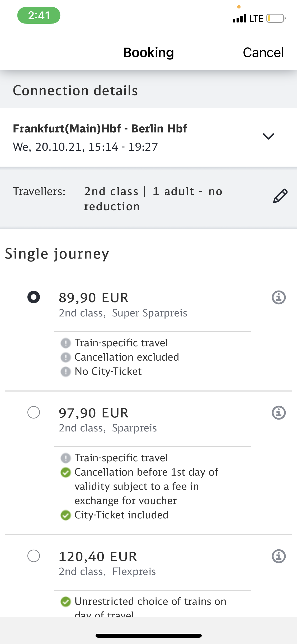297x644 pixels.
Task: Tap the LTE signal strength bars
Action: click(239, 19)
